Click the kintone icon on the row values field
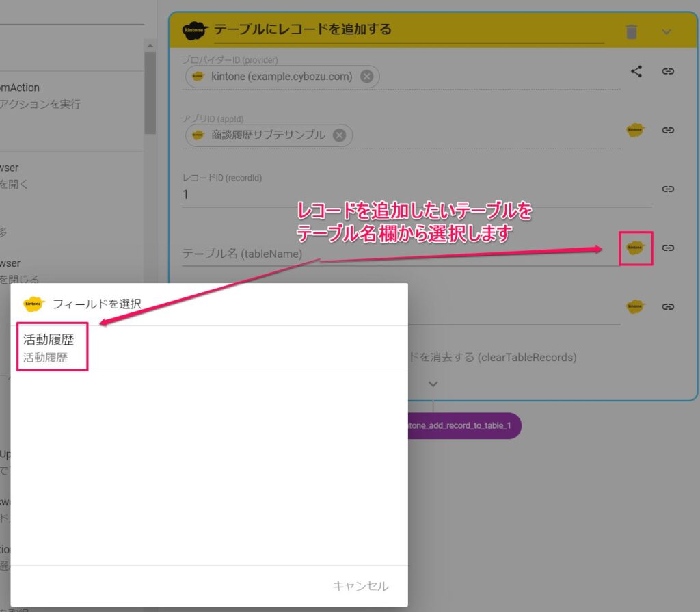The image size is (700, 612). [x=635, y=306]
